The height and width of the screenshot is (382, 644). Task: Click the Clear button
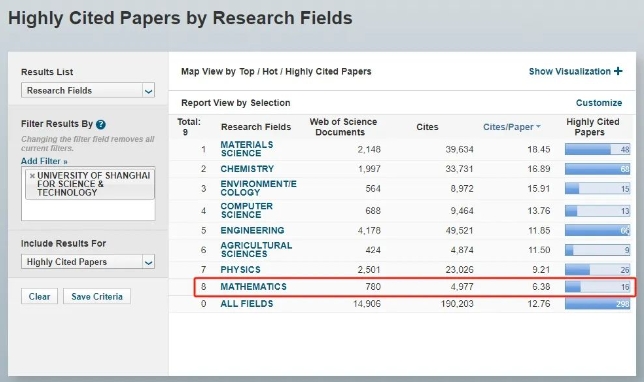tap(39, 296)
